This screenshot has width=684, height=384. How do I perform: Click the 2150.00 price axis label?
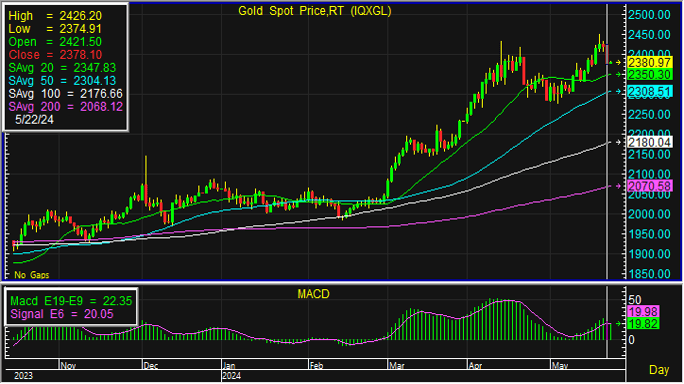coord(649,154)
